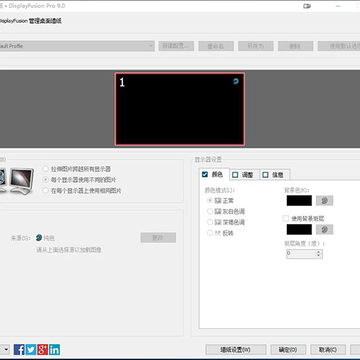The image size is (360, 360).
Task: Increase the 渐层角度 spinner value
Action: 318,252
